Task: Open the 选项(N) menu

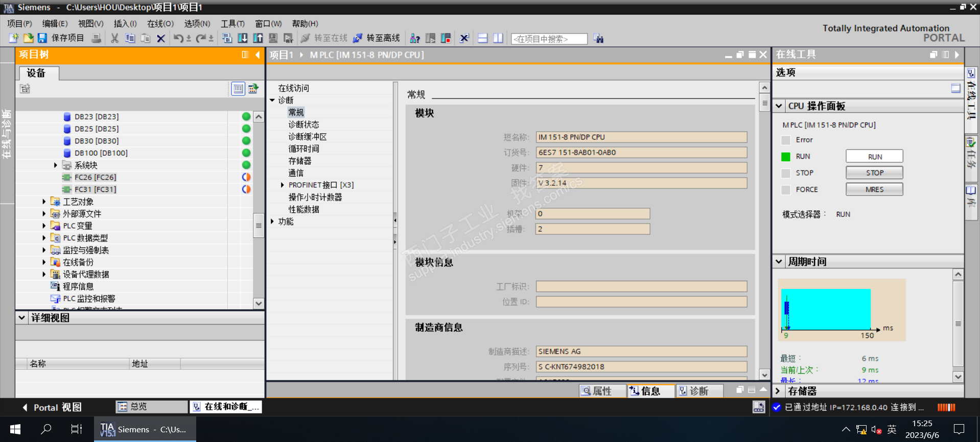Action: click(x=197, y=23)
